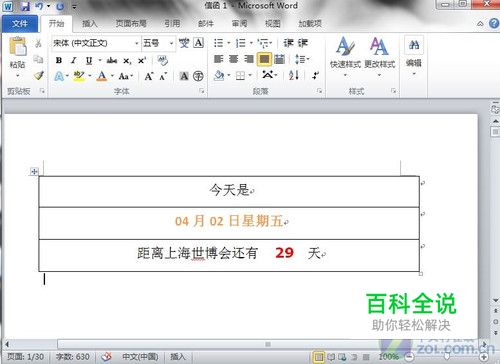Click the Clear Formatting icon
500x364 pixels.
tap(163, 60)
